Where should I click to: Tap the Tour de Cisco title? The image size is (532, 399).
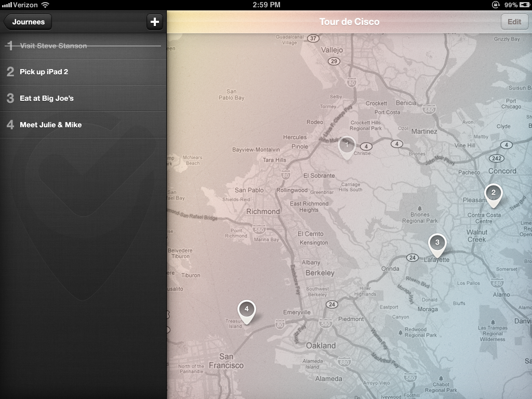coord(350,22)
